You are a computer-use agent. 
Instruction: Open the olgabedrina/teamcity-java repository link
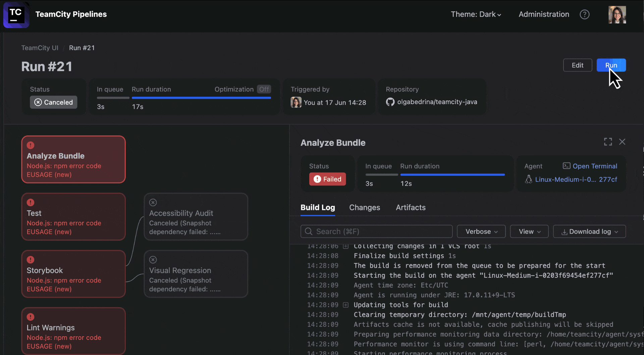[437, 102]
